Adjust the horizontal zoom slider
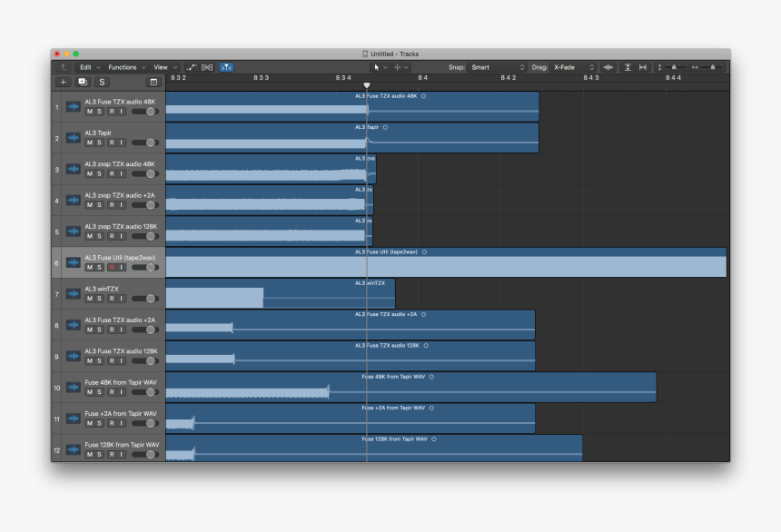781x532 pixels. [713, 67]
